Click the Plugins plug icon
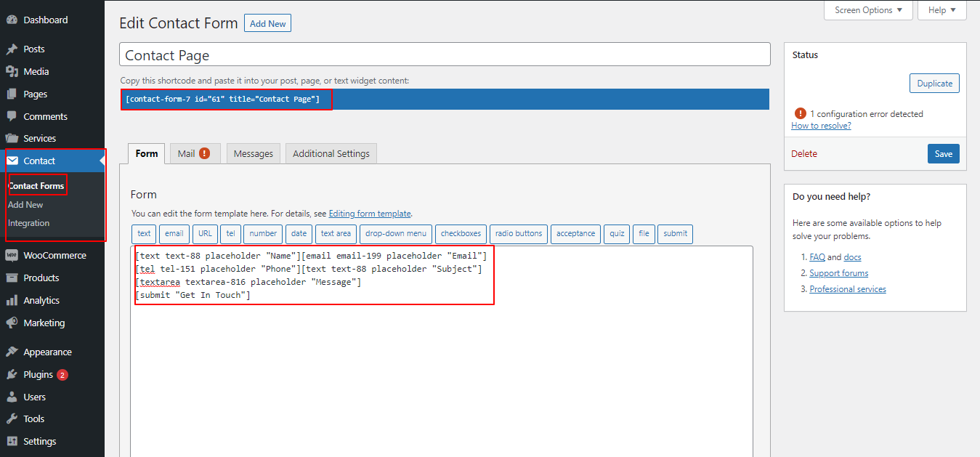 [x=12, y=375]
